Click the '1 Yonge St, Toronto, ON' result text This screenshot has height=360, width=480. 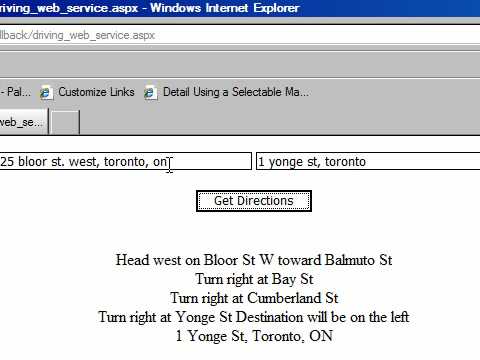[x=254, y=336]
